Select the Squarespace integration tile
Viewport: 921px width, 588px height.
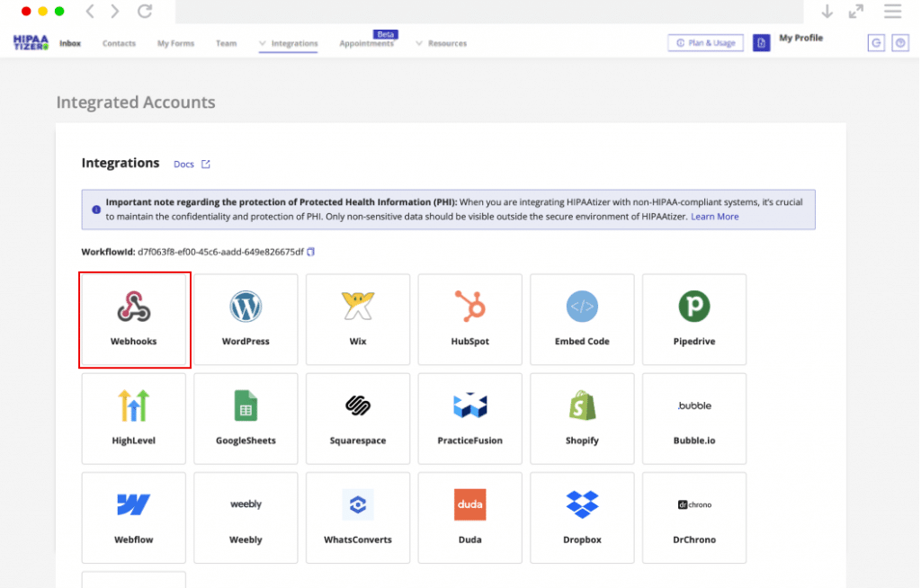point(358,419)
